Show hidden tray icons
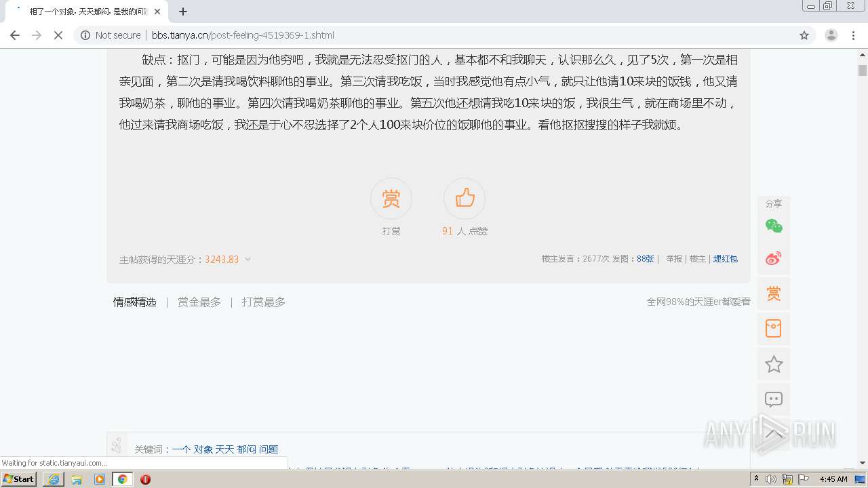The image size is (868, 488). [756, 479]
